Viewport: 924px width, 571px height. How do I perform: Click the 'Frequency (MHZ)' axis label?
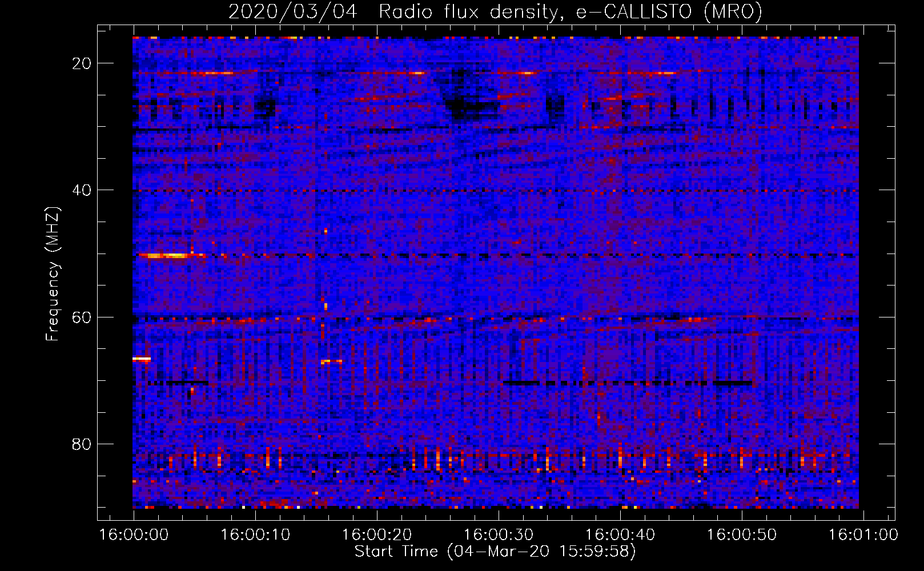click(x=53, y=274)
